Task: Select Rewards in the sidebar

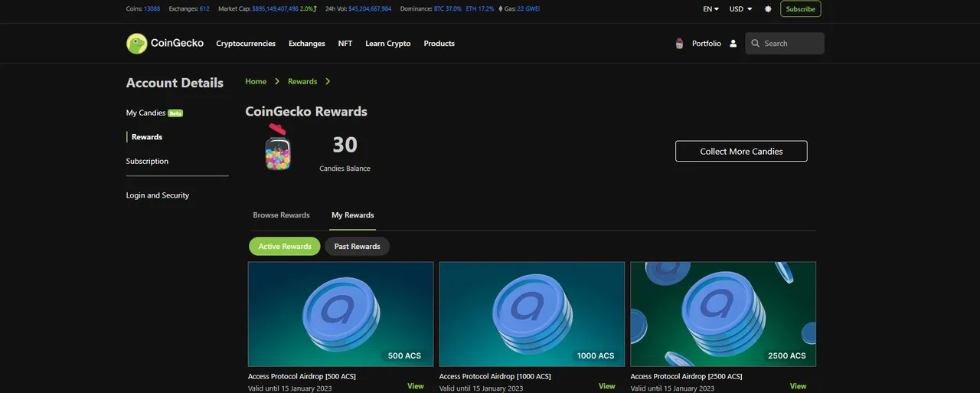Action: 147,137
